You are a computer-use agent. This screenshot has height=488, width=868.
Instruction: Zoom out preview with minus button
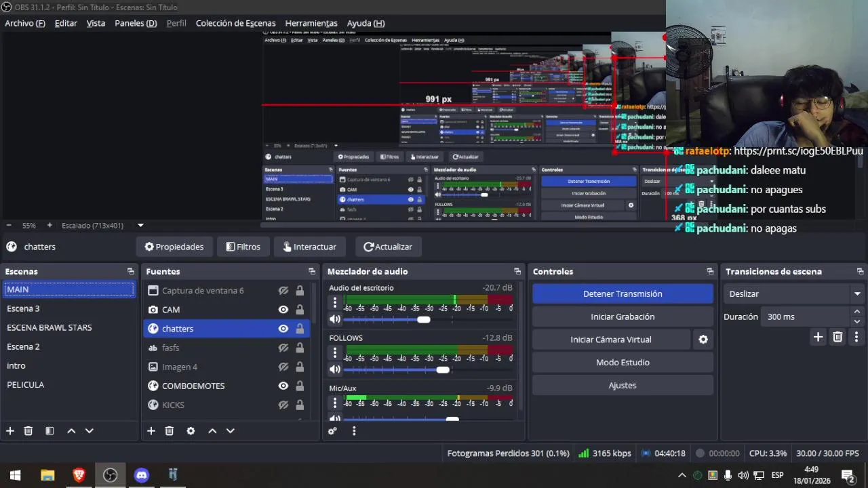[x=9, y=225]
